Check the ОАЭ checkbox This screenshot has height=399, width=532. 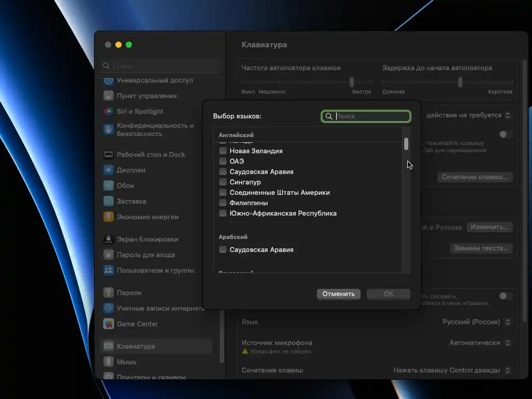tap(223, 161)
